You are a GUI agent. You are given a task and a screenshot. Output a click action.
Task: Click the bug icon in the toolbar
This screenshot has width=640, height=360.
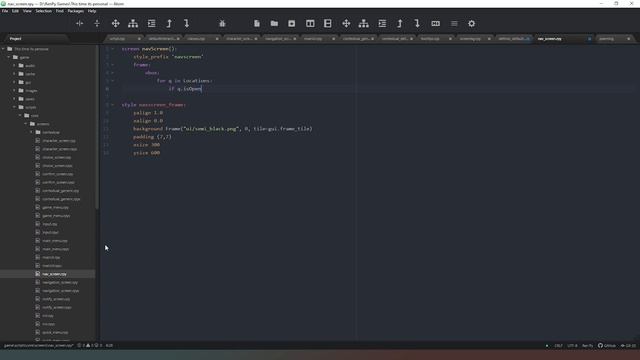(222, 24)
